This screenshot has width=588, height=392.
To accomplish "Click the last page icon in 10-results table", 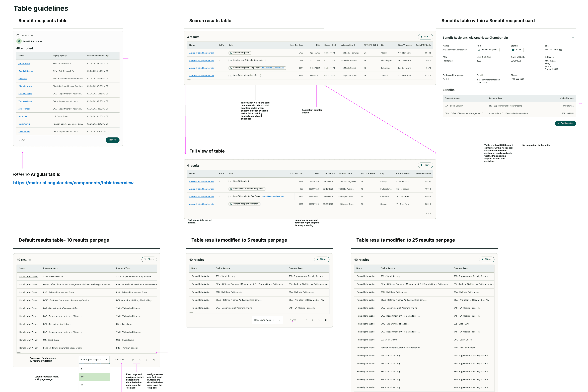I will [x=154, y=360].
